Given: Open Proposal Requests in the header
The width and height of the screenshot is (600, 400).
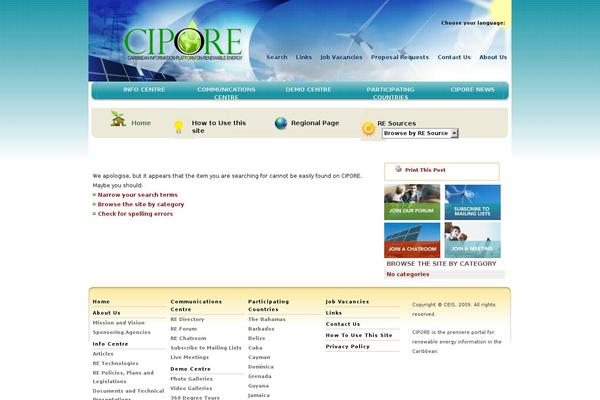Looking at the screenshot, I should point(400,57).
